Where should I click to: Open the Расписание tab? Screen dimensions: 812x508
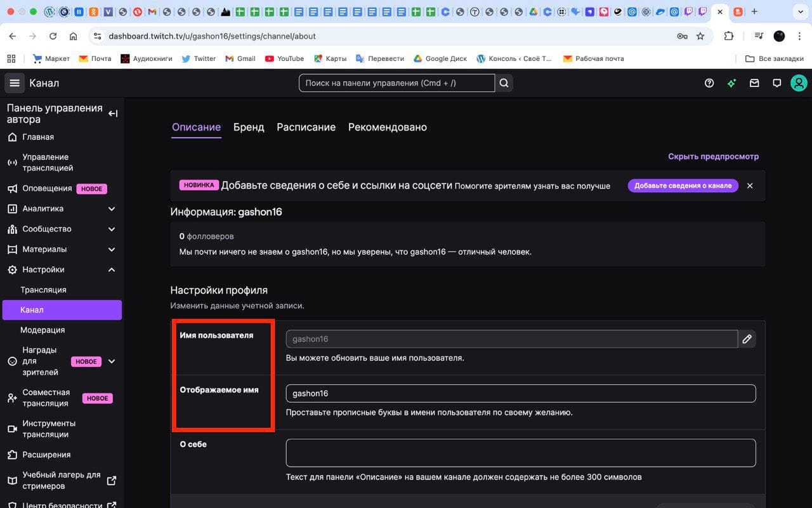coord(306,127)
